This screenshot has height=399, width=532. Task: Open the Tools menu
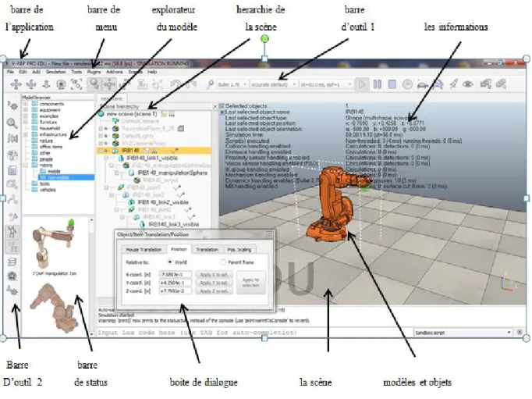76,72
